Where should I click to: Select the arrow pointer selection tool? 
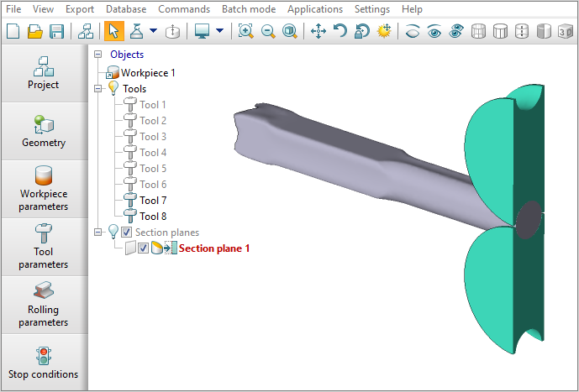[113, 31]
